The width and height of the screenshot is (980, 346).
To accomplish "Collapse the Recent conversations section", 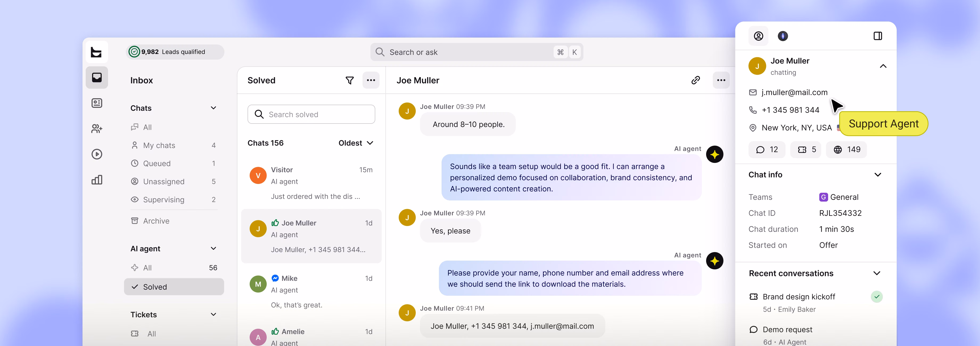I will coord(877,273).
